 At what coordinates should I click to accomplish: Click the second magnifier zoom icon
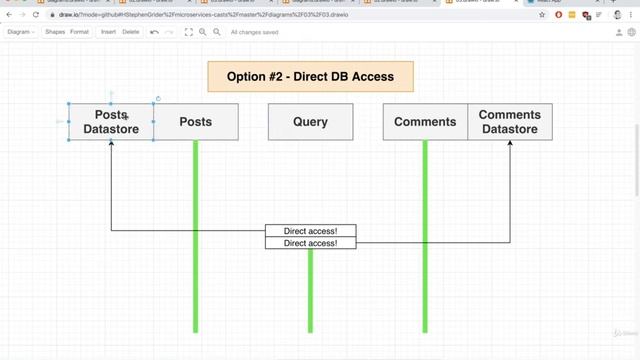coord(217,32)
